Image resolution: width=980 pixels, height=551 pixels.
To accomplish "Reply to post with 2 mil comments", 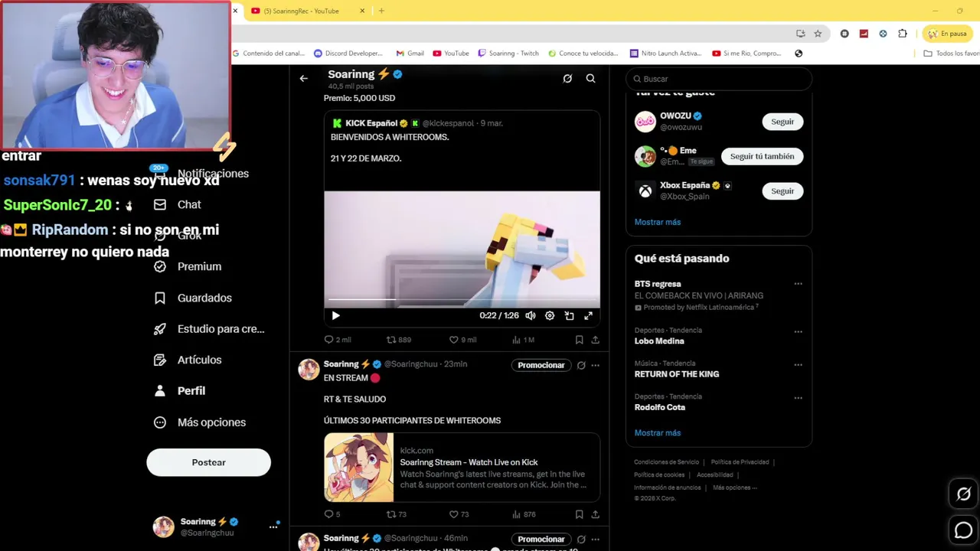I will pos(337,340).
